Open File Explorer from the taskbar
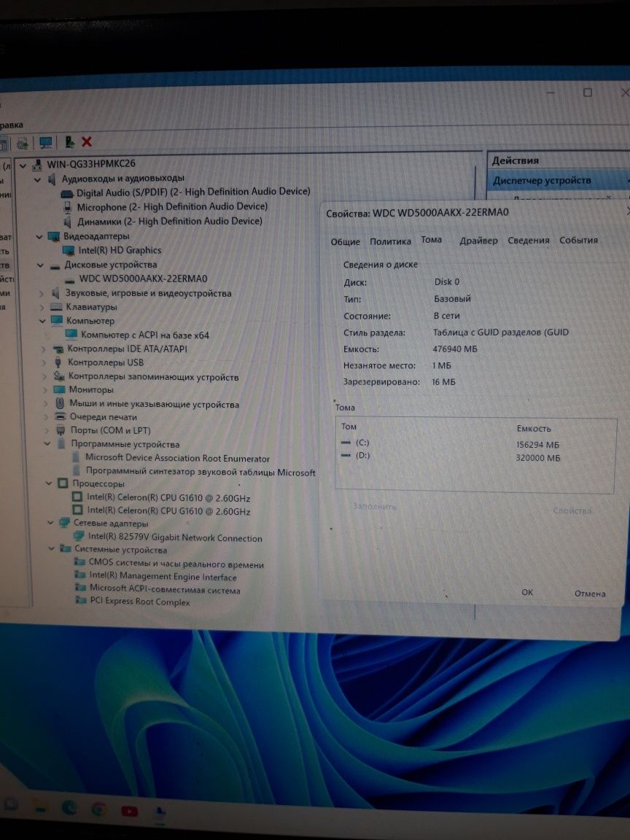This screenshot has width=630, height=840. point(39,806)
